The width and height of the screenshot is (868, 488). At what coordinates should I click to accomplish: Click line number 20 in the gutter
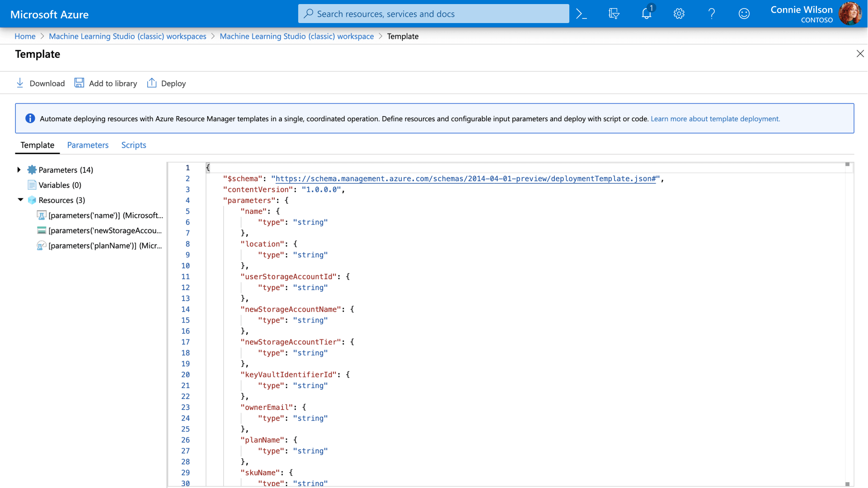click(185, 375)
